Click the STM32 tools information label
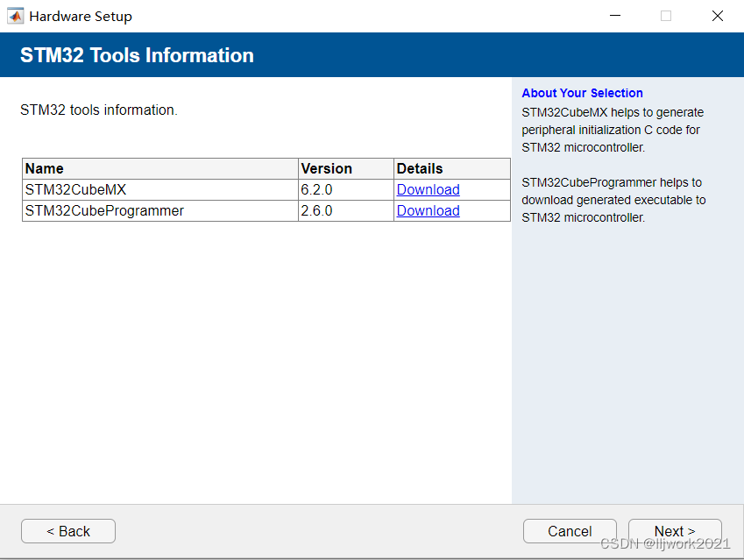744x560 pixels. click(98, 110)
